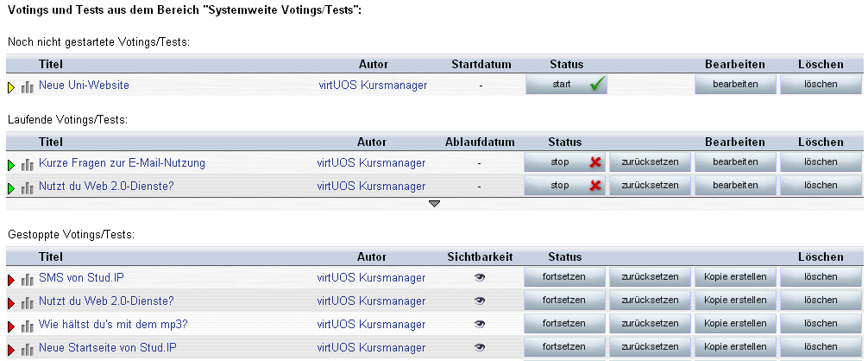Open the Neue Uni-Website voting link

[84, 85]
